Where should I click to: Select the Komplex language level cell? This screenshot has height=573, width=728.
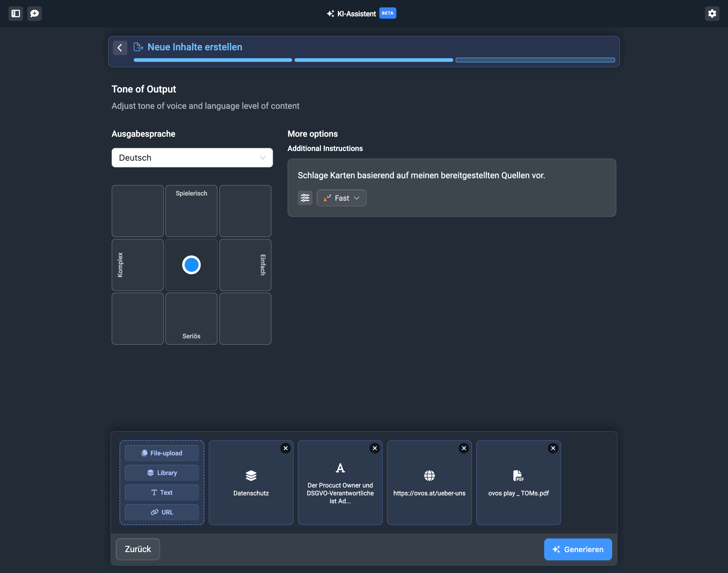tap(138, 265)
